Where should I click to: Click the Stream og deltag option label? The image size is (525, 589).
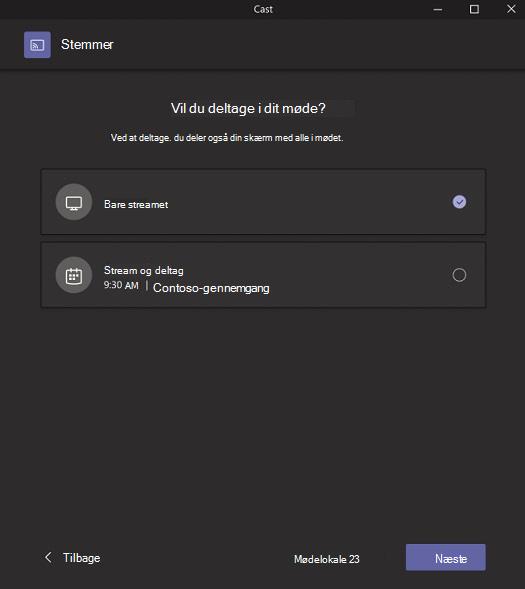point(144,270)
